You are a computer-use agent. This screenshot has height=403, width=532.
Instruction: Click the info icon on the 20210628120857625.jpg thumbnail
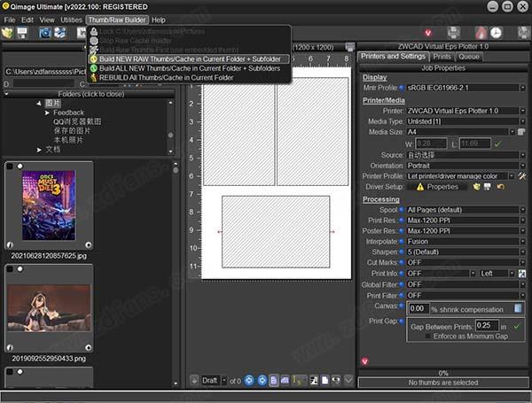pyautogui.click(x=10, y=244)
